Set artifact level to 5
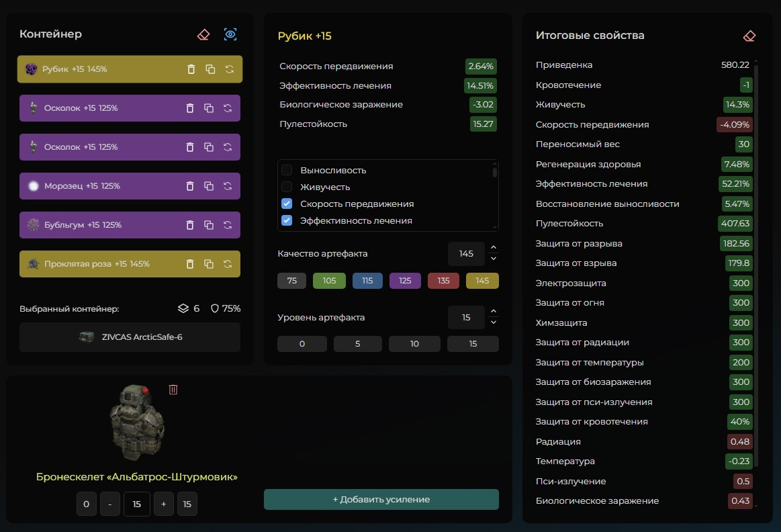This screenshot has height=532, width=781. [358, 344]
